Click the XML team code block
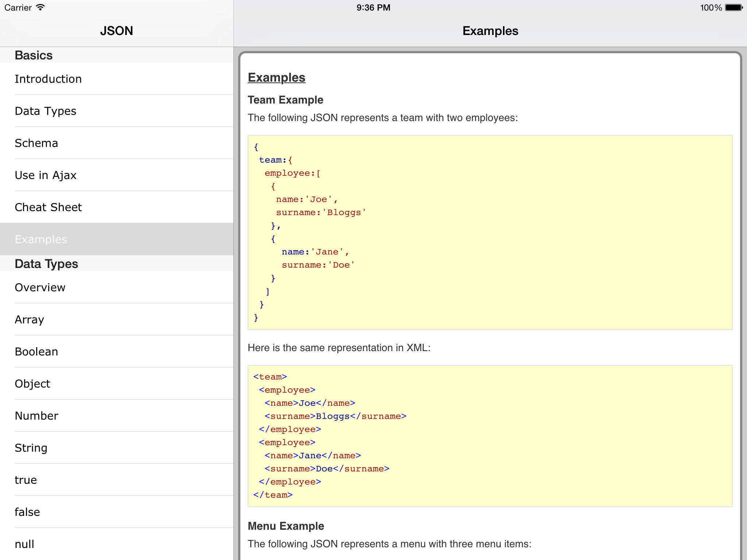 489,436
